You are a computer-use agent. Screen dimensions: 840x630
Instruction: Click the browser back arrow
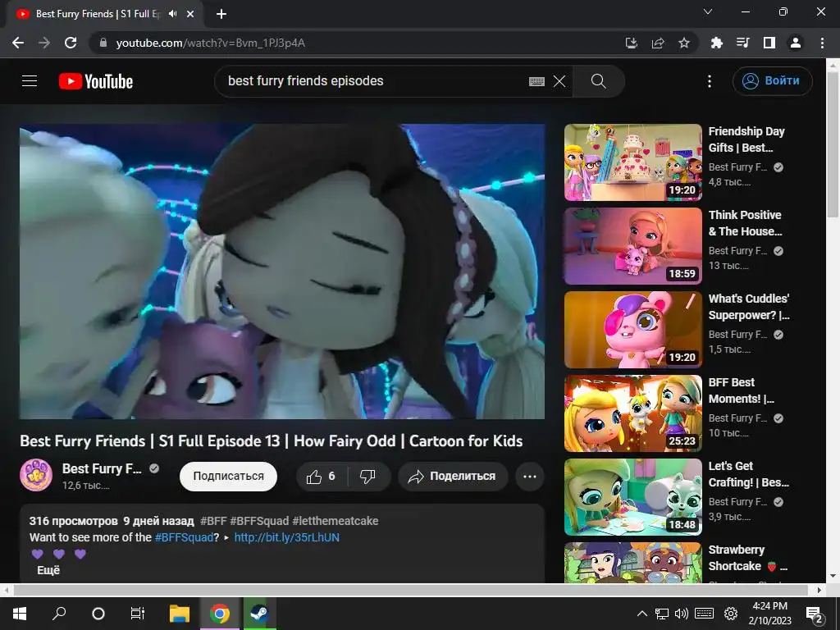(18, 43)
